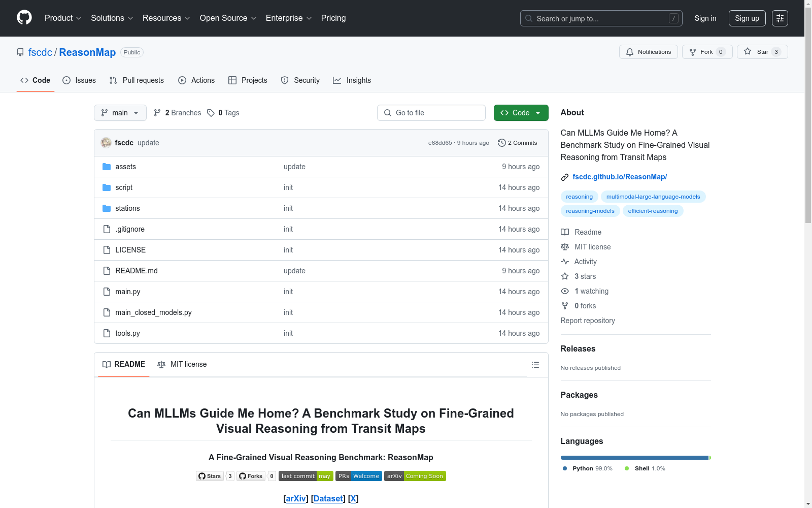Click the Go to file search box
The width and height of the screenshot is (812, 508).
point(431,113)
